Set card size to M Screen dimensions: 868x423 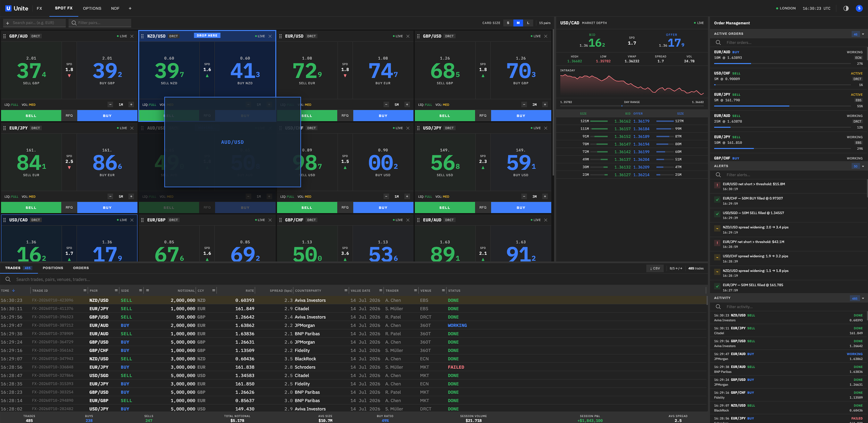tap(518, 23)
